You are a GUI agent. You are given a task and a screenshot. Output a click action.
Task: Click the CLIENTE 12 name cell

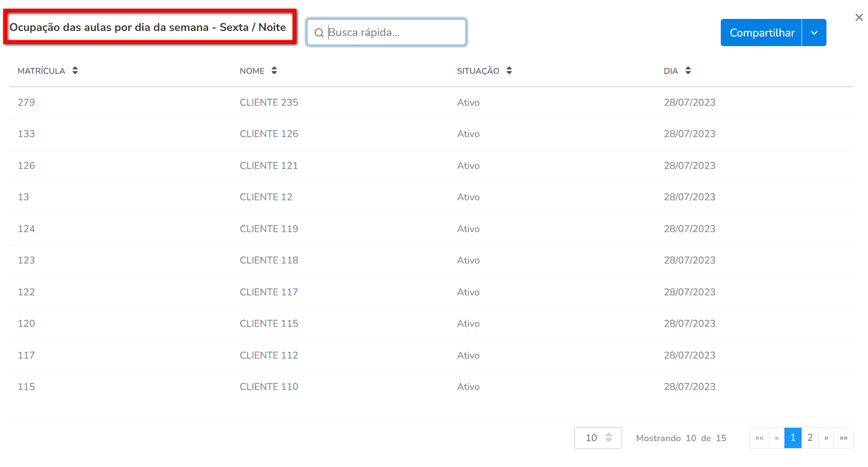coord(266,197)
